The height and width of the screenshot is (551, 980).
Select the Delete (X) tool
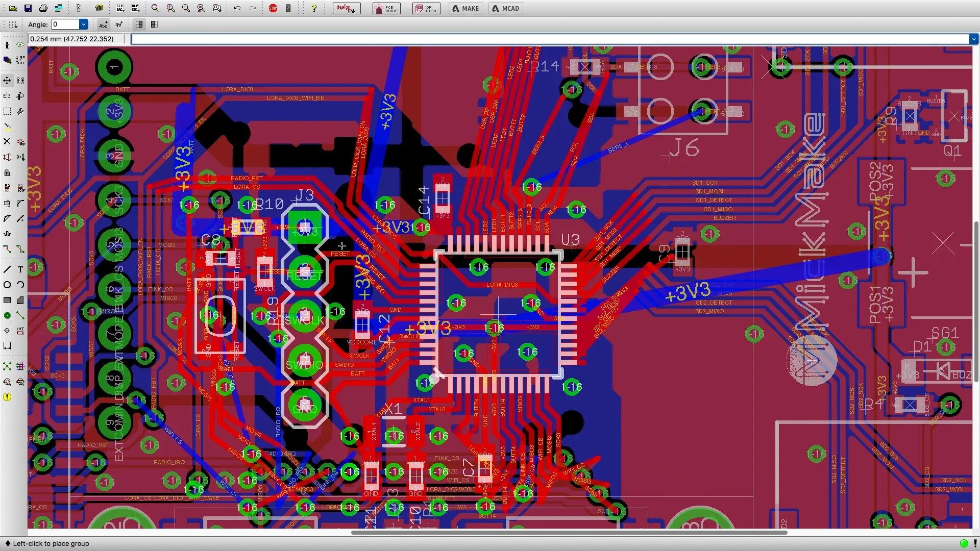[7, 142]
